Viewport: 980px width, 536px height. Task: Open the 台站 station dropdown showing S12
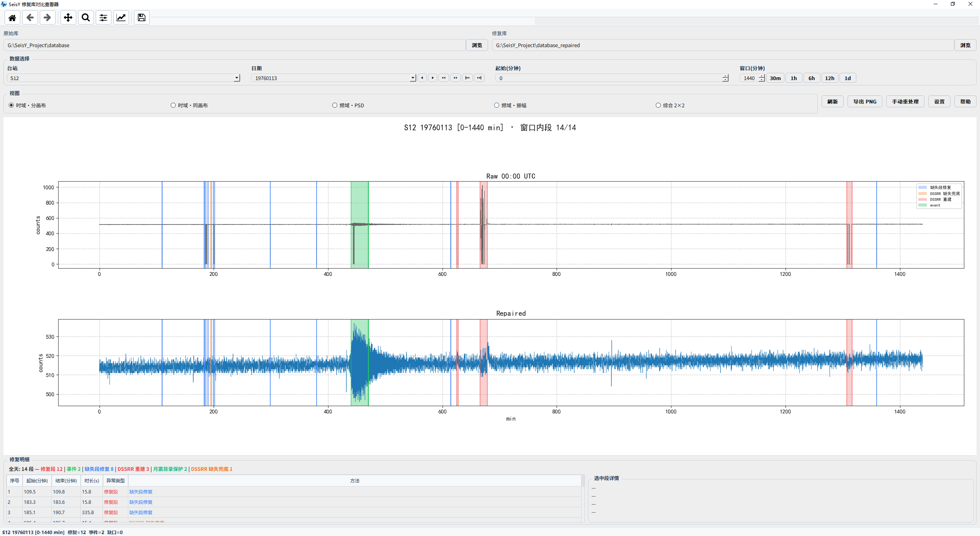pos(123,78)
